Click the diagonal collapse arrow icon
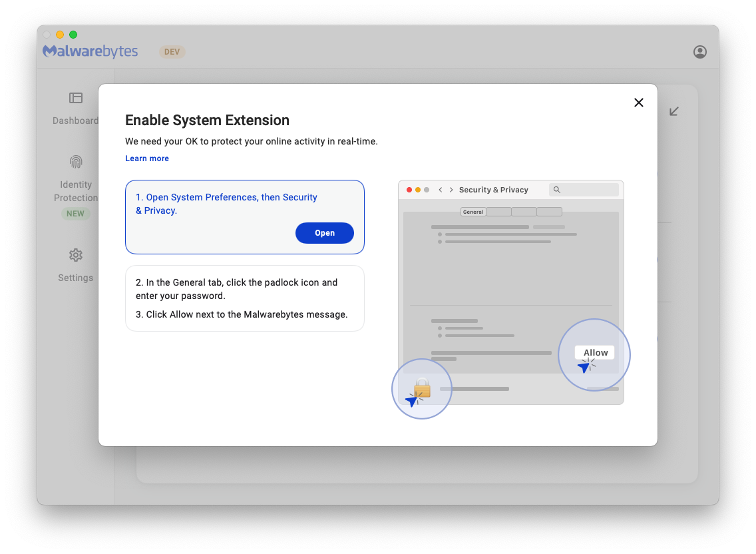Screen dimensions: 756x554 click(x=673, y=111)
